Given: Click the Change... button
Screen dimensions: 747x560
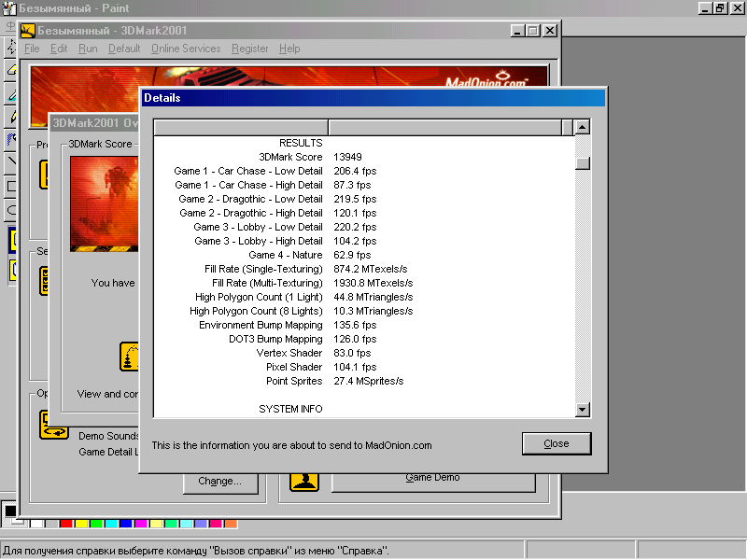Looking at the screenshot, I should (220, 482).
